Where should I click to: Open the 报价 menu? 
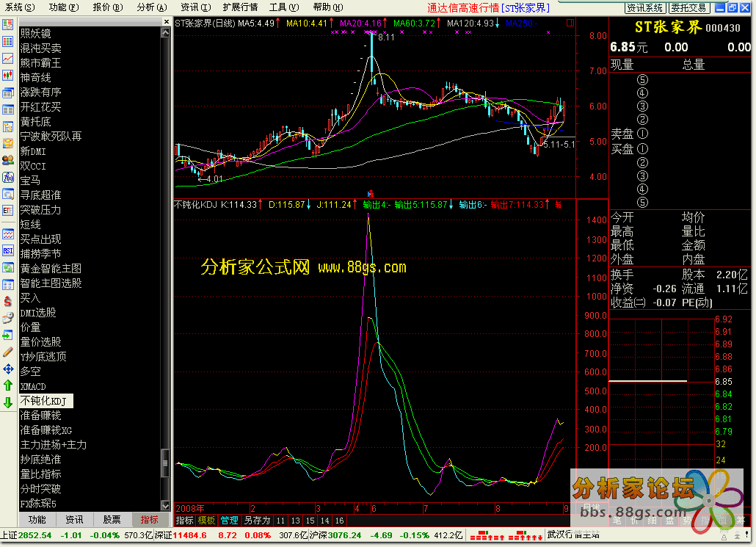tap(107, 7)
